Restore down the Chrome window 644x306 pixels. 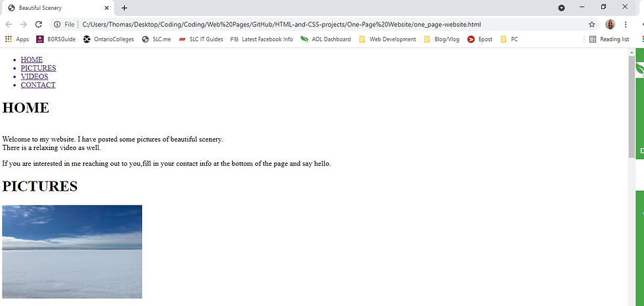pos(603,7)
